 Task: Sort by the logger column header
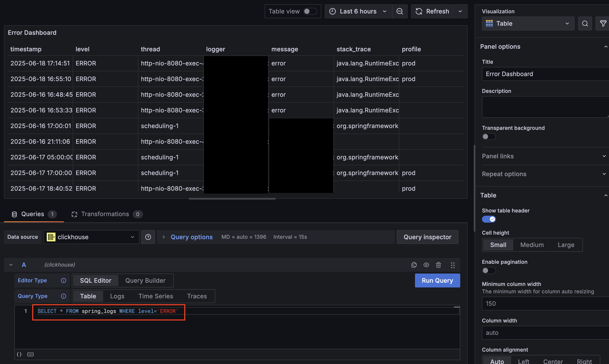click(x=215, y=49)
